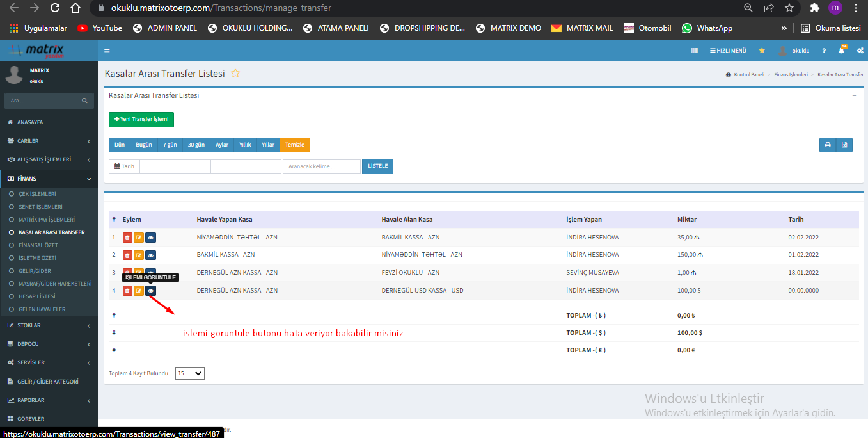Screen dimensions: 868x438
Task: Select the 7 gün date filter
Action: pyautogui.click(x=170, y=145)
